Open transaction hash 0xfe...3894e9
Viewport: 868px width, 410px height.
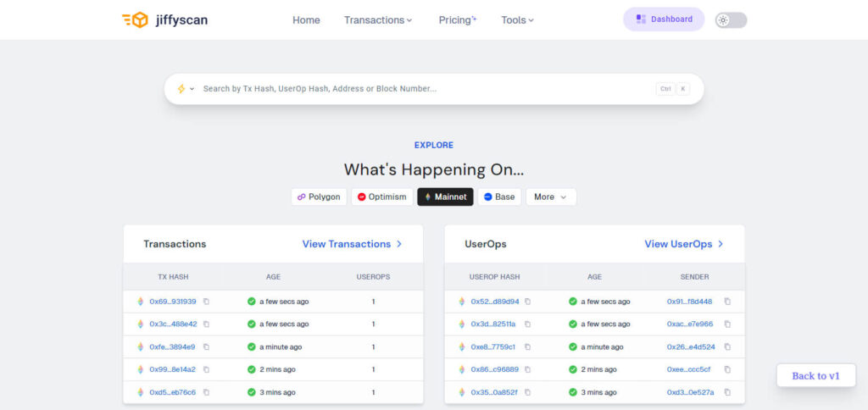[x=172, y=347]
